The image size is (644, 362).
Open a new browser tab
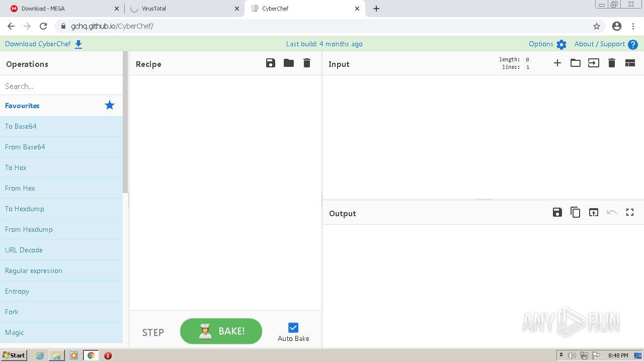click(x=376, y=9)
